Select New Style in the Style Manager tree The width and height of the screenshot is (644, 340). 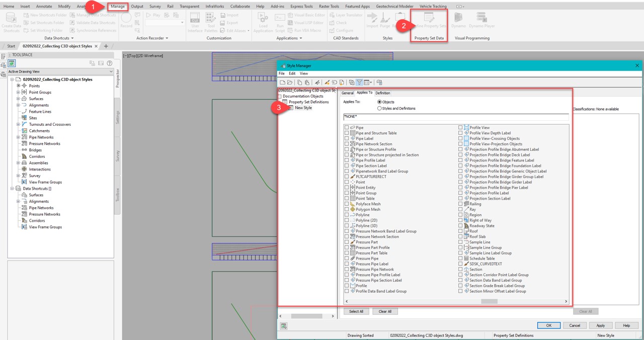pos(303,108)
